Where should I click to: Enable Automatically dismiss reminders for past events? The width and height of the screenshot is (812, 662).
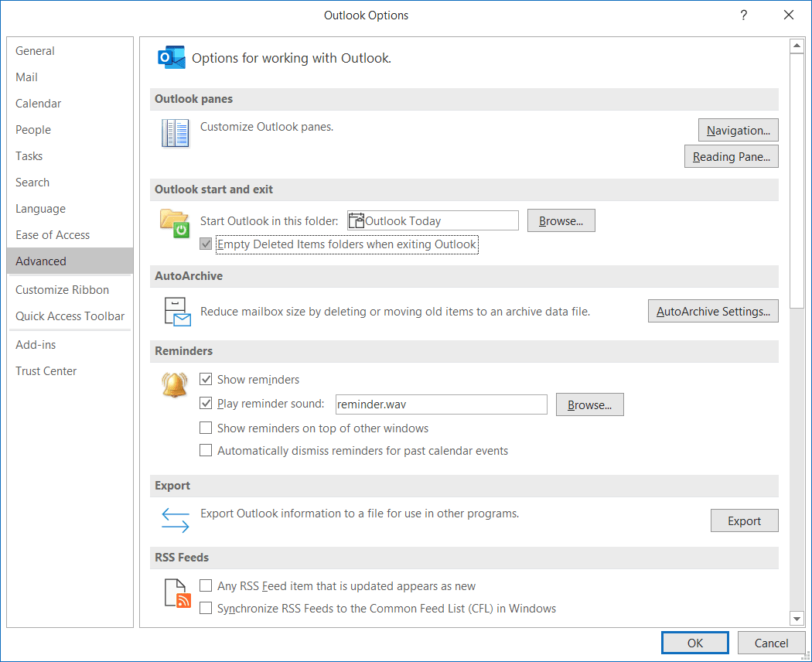206,450
